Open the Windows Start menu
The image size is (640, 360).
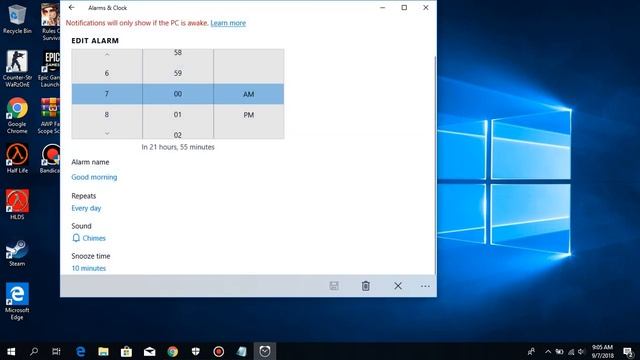pyautogui.click(x=11, y=351)
